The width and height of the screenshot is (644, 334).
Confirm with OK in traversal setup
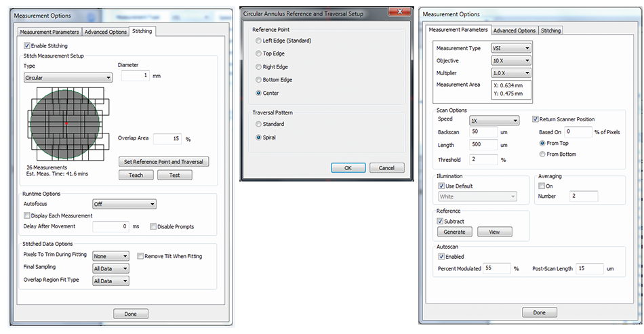coord(347,167)
